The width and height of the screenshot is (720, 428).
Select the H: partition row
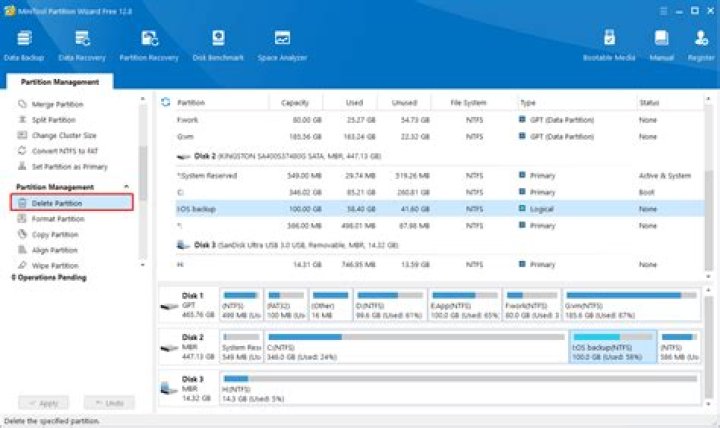(439, 265)
